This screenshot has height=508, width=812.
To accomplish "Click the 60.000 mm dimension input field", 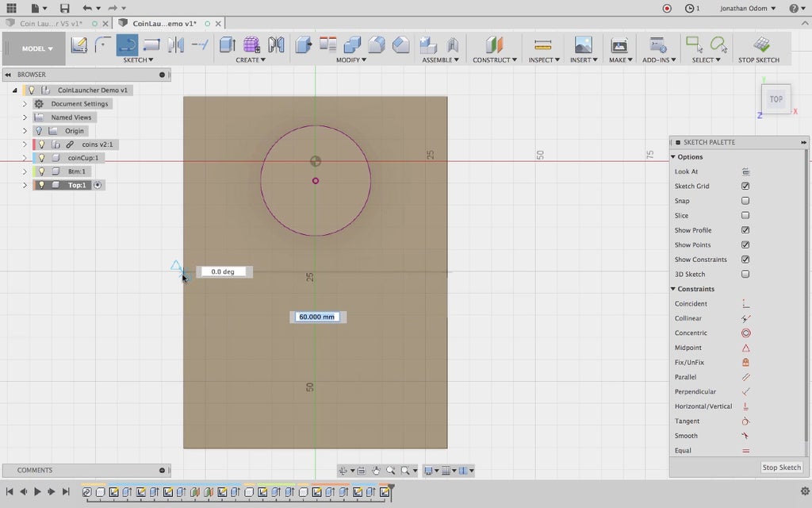I will 317,317.
